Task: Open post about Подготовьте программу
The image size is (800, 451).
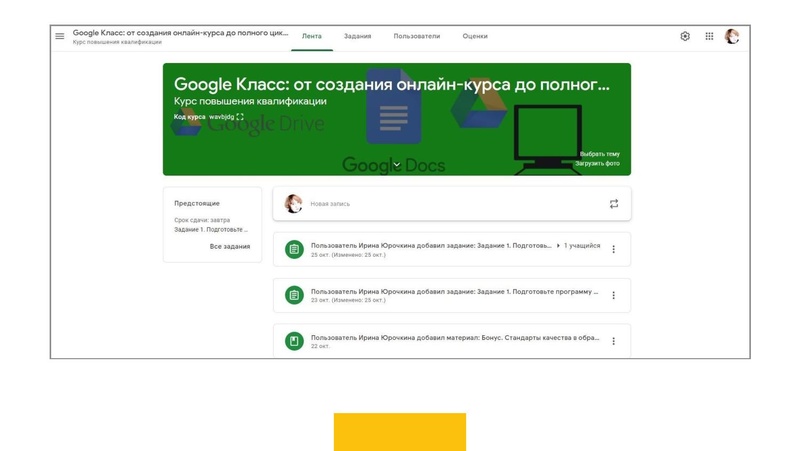Action: pos(452,295)
